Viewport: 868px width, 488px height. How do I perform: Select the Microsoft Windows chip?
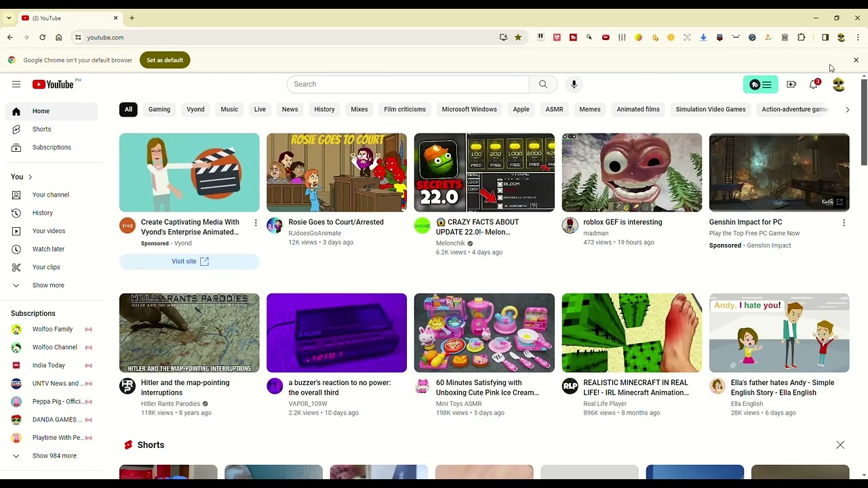[x=469, y=109]
